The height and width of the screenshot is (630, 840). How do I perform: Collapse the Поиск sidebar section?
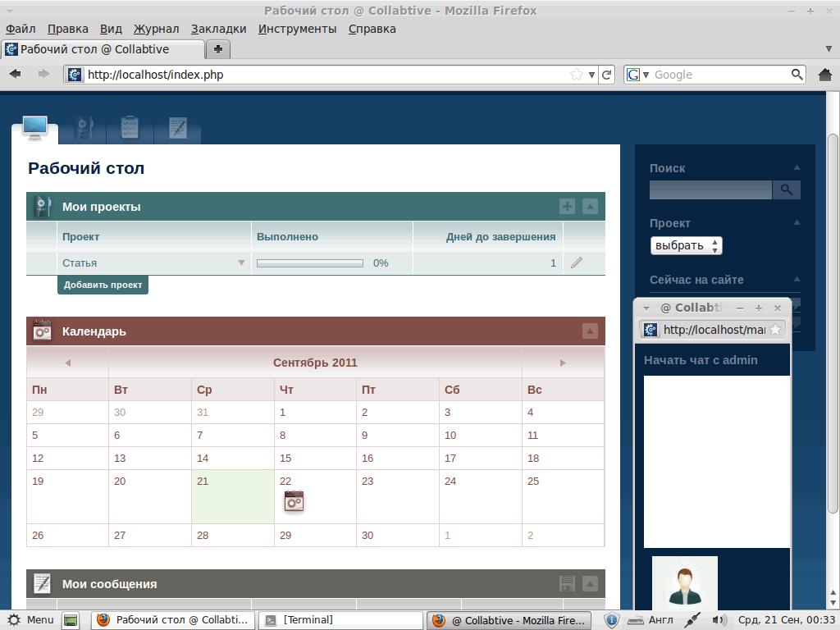click(x=797, y=167)
